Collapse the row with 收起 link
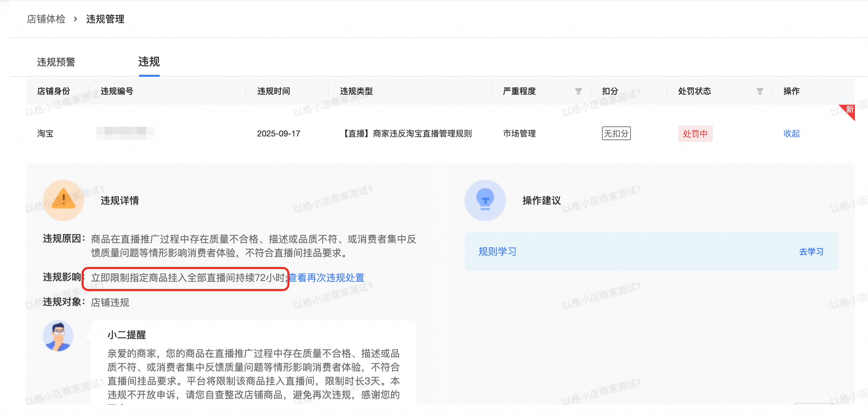 [x=792, y=133]
